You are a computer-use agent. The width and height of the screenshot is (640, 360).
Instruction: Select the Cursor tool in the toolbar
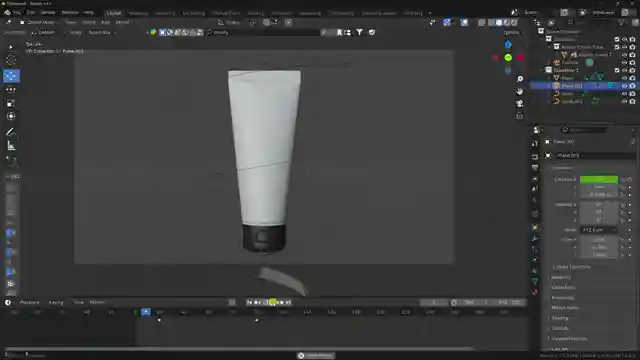(x=11, y=61)
